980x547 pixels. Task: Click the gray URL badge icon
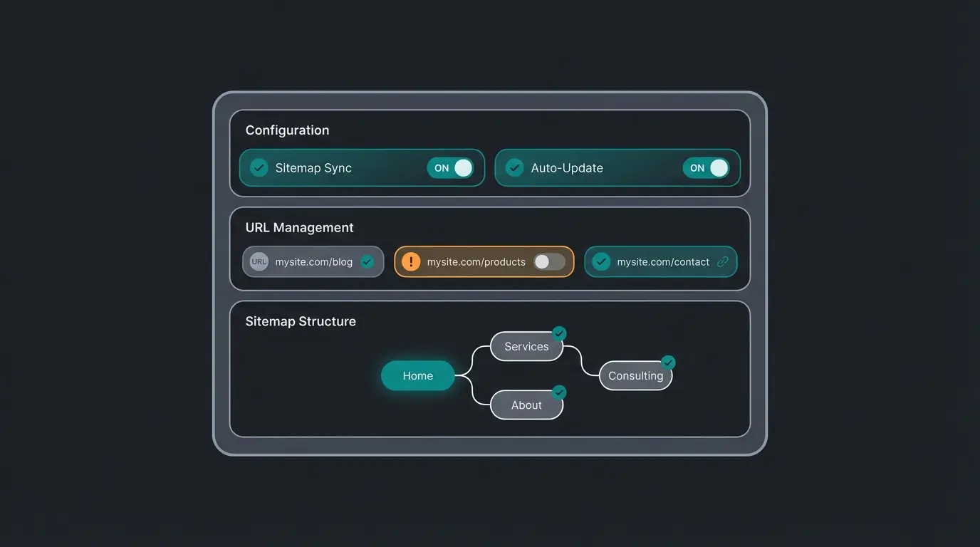259,261
